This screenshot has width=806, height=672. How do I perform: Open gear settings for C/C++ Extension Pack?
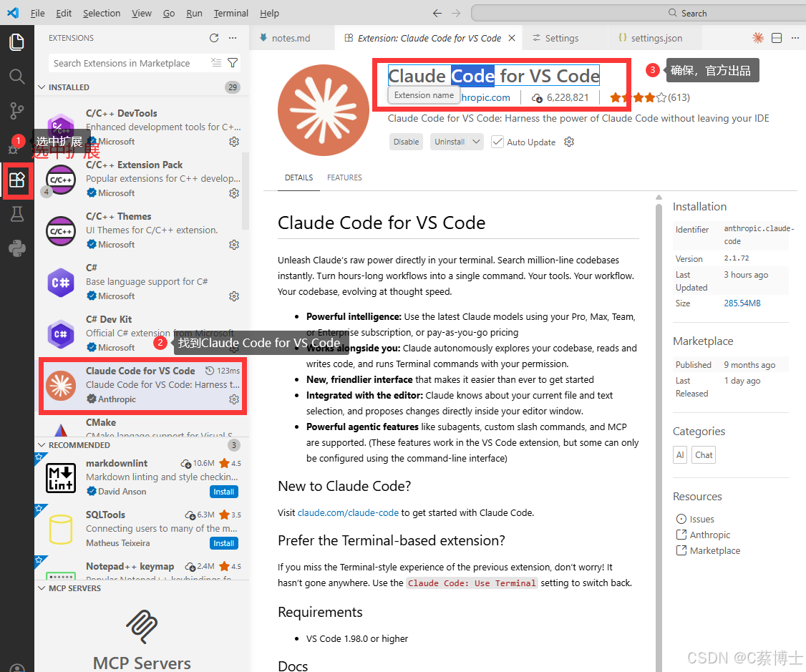tap(234, 193)
